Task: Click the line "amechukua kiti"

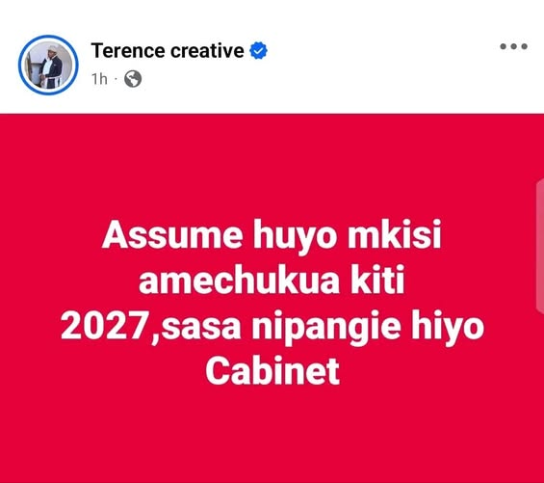Action: (272, 280)
